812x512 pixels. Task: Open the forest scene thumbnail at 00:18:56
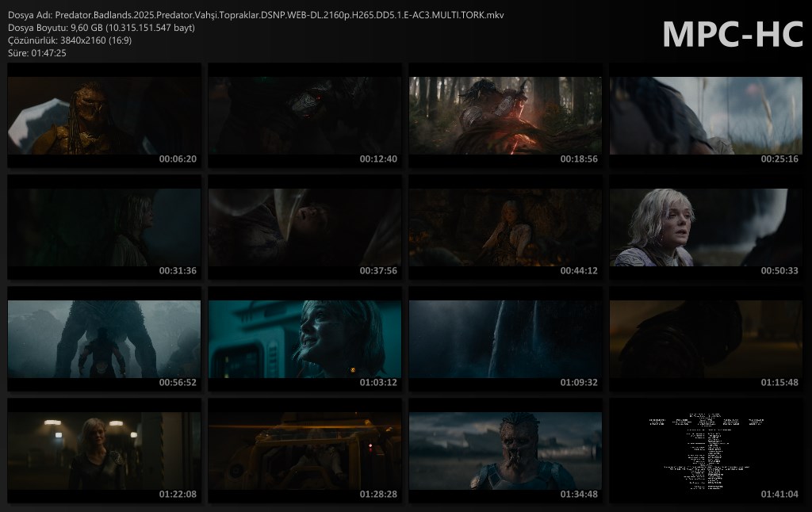(x=505, y=116)
